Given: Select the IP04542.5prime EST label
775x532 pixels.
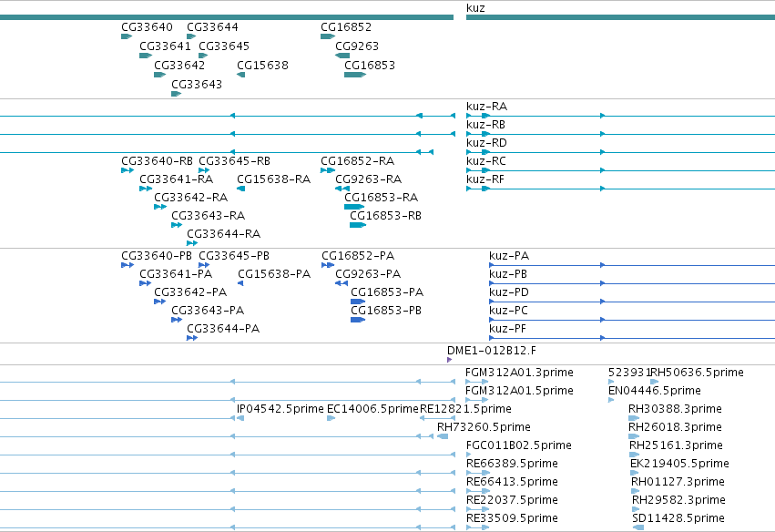Looking at the screenshot, I should [x=280, y=409].
